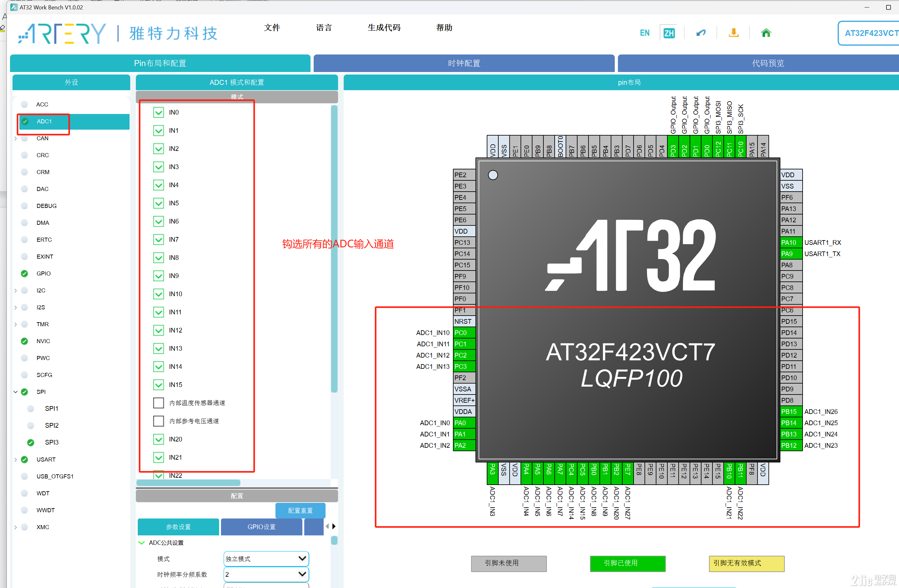Image resolution: width=899 pixels, height=588 pixels.
Task: Click pin PD15 on the chip
Action: point(791,322)
